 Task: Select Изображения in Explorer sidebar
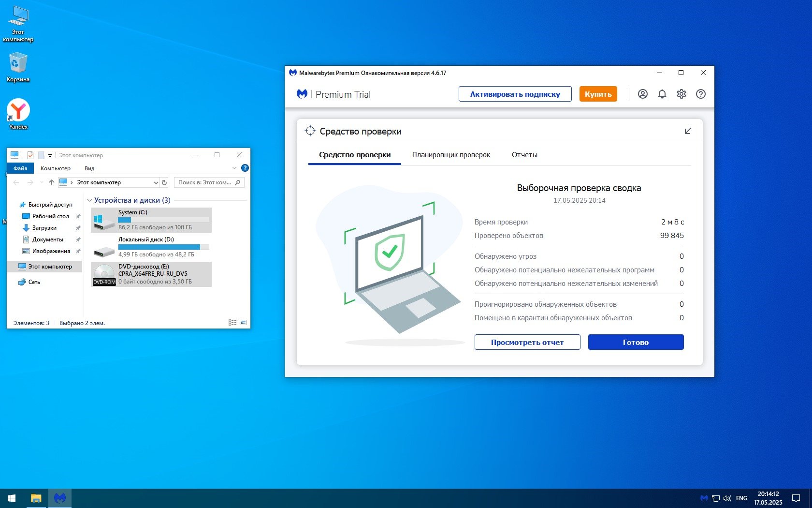click(51, 251)
